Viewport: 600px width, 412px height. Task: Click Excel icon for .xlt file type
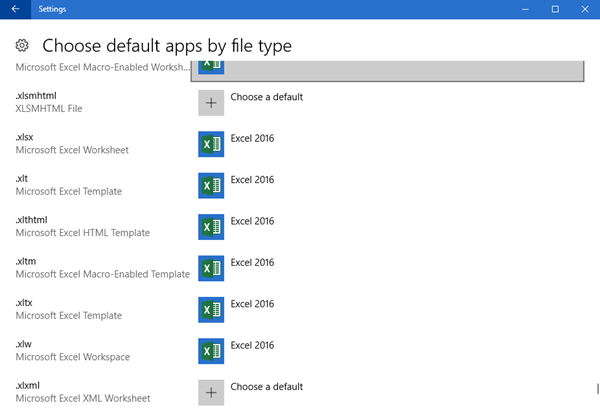(211, 186)
